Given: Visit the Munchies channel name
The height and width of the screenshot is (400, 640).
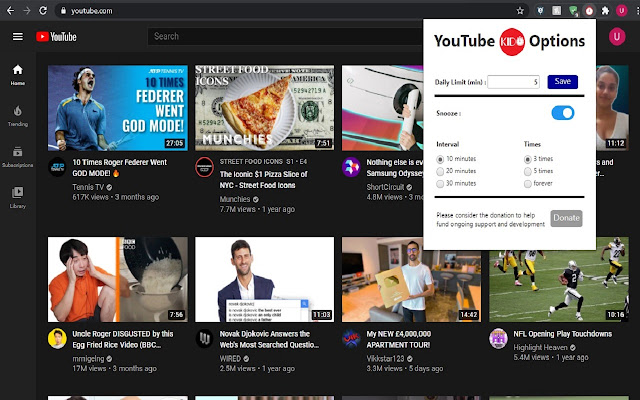Looking at the screenshot, I should click(235, 199).
